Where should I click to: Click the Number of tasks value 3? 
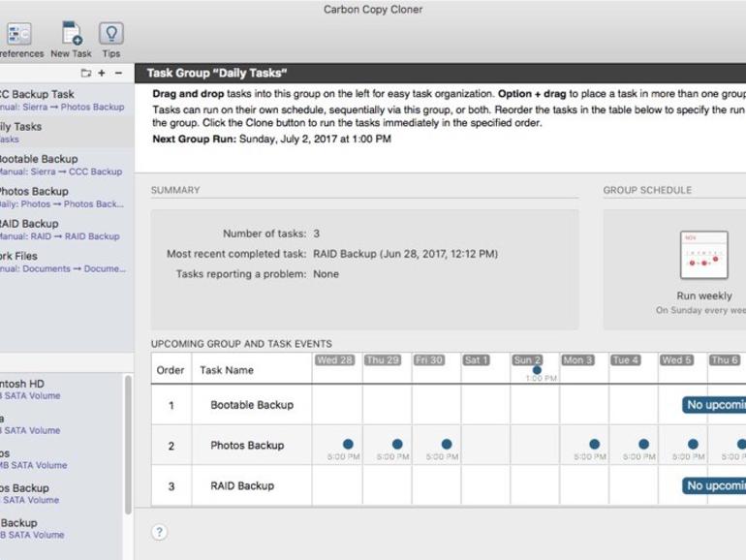[x=317, y=233]
